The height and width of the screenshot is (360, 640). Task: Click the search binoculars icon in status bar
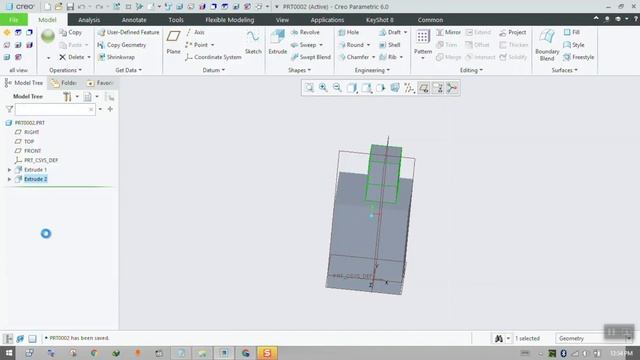point(499,338)
